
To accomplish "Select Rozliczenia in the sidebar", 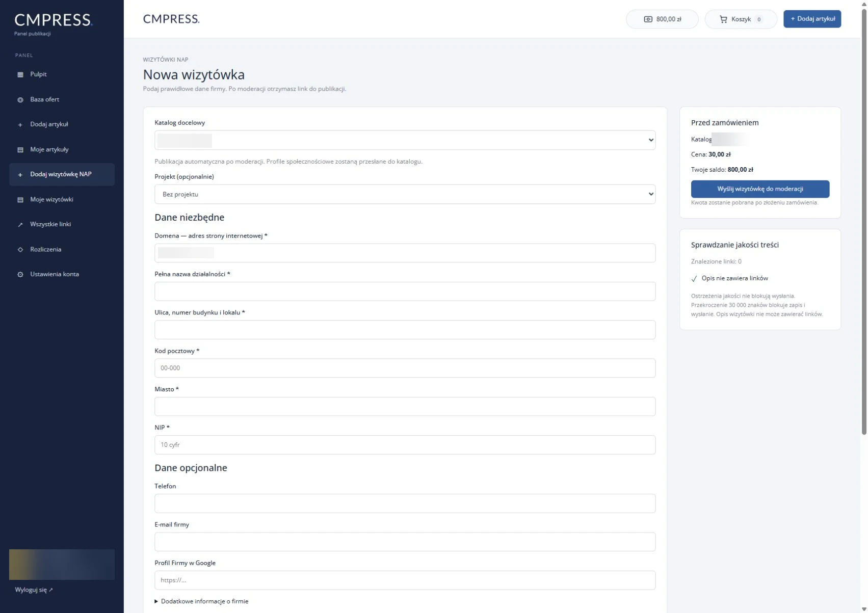I will (x=62, y=249).
